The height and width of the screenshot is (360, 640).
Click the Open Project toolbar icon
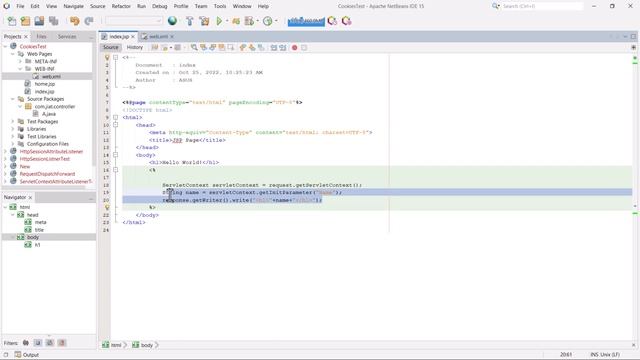point(39,21)
